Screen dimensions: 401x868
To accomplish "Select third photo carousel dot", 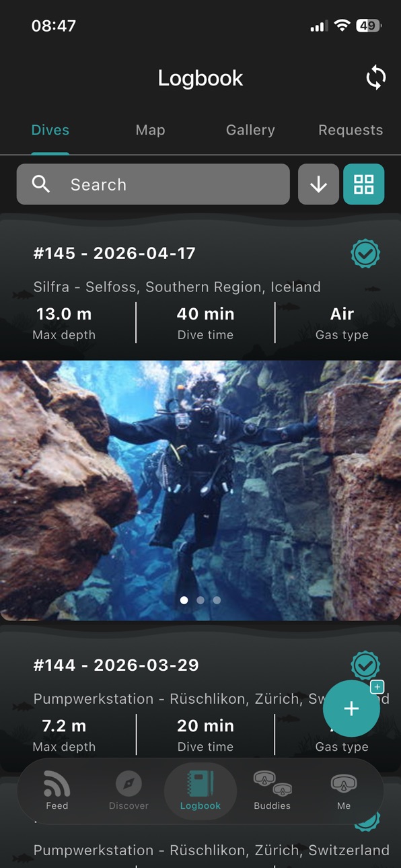I will pyautogui.click(x=217, y=600).
